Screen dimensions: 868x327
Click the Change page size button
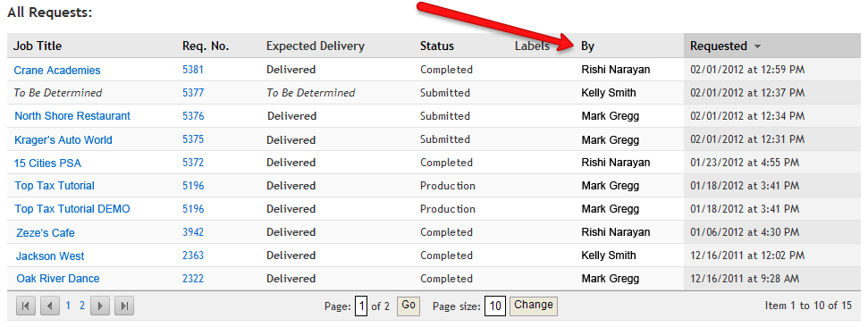(533, 306)
